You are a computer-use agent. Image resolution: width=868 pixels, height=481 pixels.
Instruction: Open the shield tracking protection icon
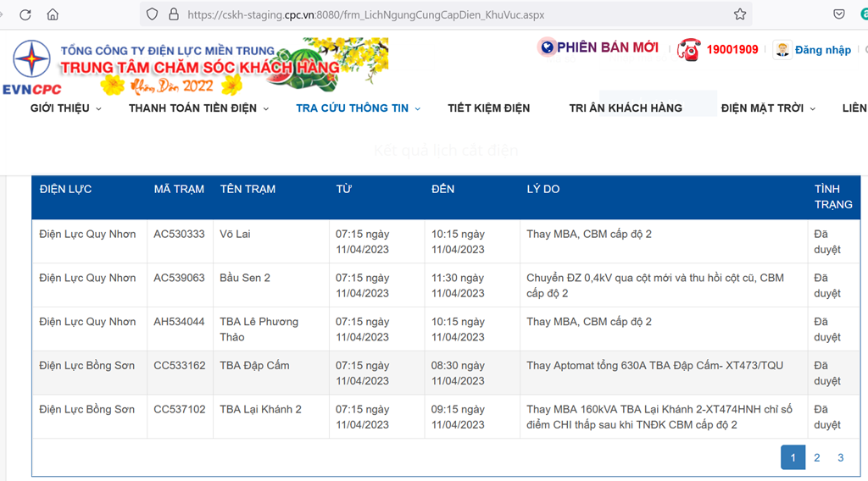[153, 14]
